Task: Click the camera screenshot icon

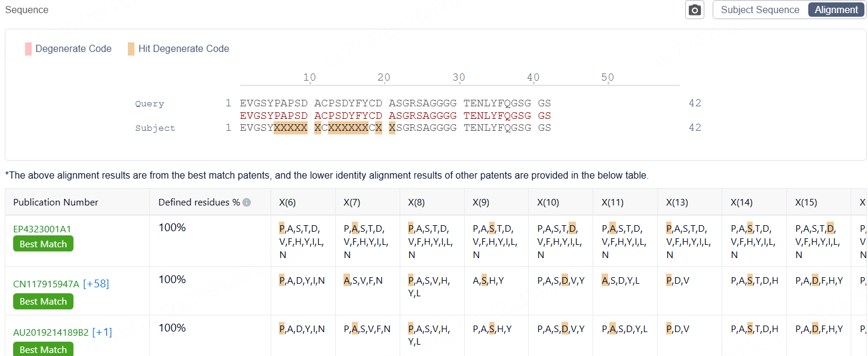Action: pos(694,10)
